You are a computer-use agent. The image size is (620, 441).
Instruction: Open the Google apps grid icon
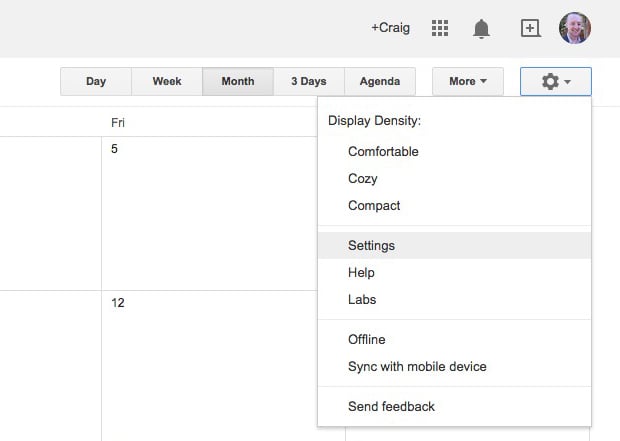pyautogui.click(x=440, y=28)
